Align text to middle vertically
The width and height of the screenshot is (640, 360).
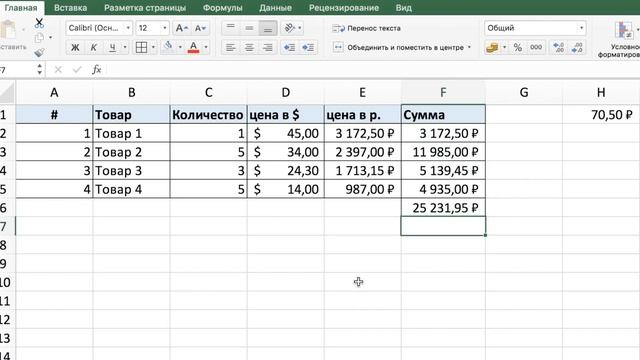[249, 28]
